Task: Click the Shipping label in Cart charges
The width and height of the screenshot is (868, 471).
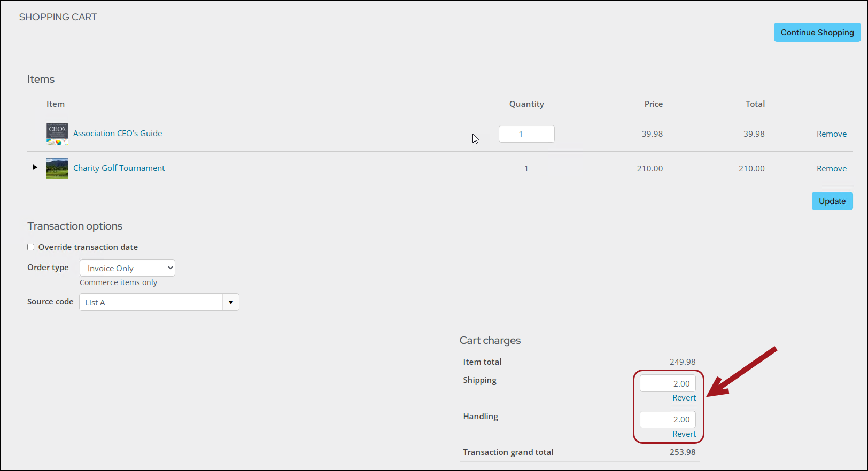Action: coord(480,380)
